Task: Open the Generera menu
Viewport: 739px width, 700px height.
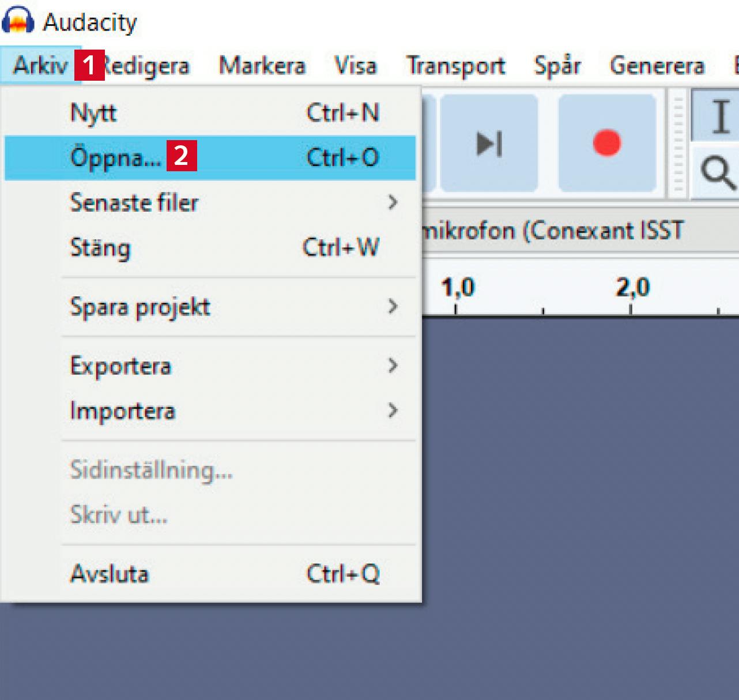Action: (657, 66)
